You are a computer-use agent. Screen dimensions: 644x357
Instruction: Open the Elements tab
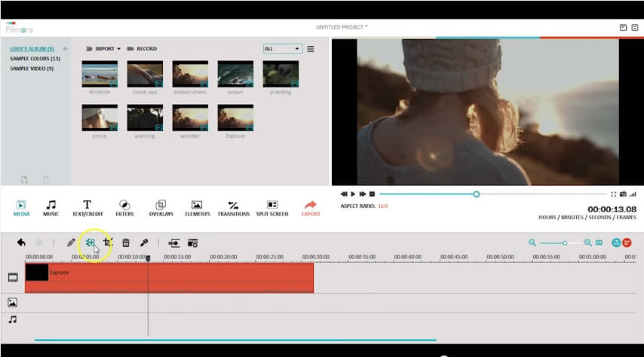click(197, 208)
